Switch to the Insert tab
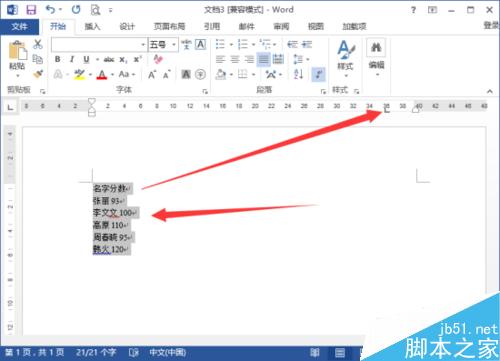 tap(92, 26)
